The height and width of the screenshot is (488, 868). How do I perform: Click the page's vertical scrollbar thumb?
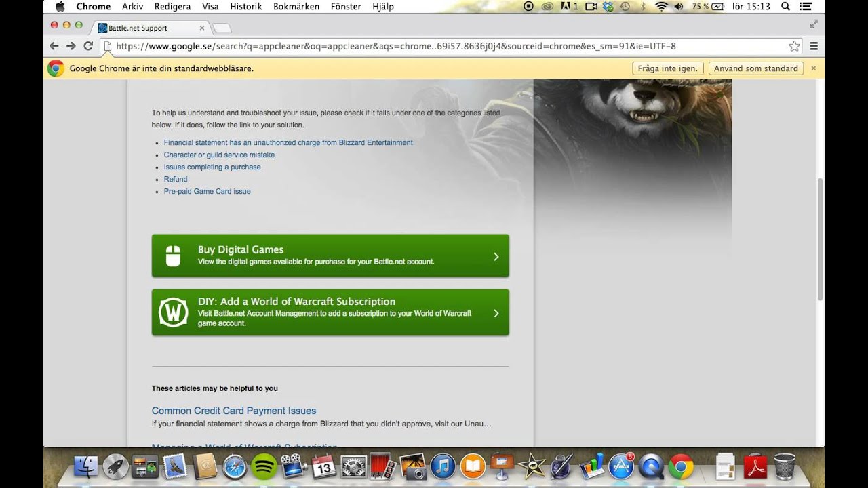pos(821,239)
